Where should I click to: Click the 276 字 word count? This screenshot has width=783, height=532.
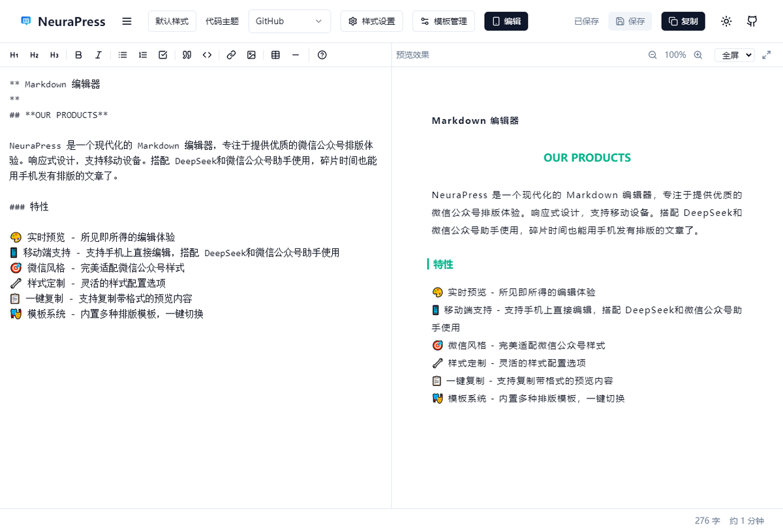click(x=707, y=521)
